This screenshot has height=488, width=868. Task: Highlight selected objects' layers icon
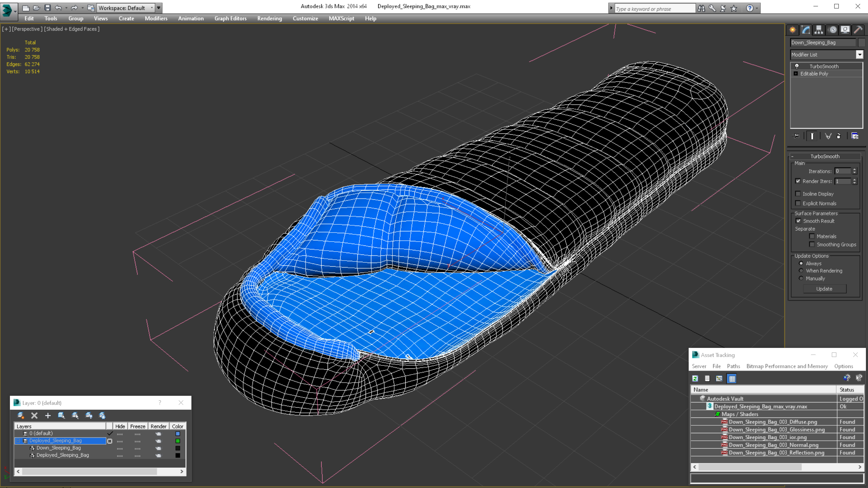coord(75,416)
